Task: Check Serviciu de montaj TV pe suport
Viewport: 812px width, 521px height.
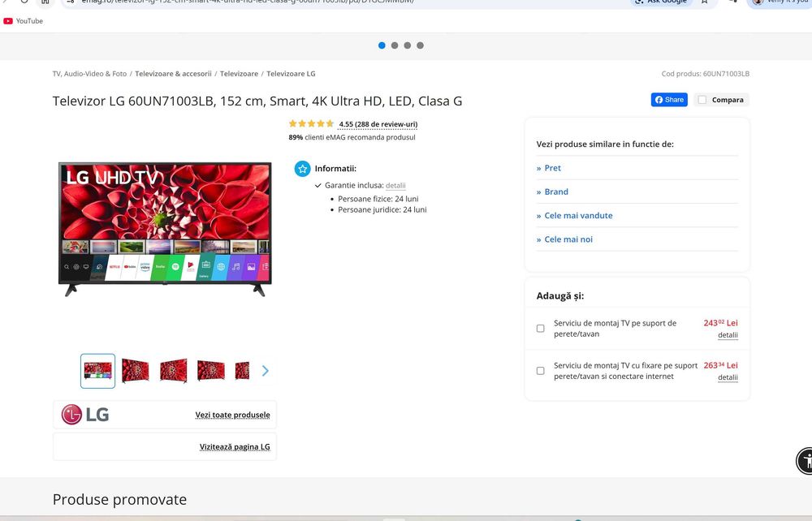Action: pyautogui.click(x=541, y=329)
